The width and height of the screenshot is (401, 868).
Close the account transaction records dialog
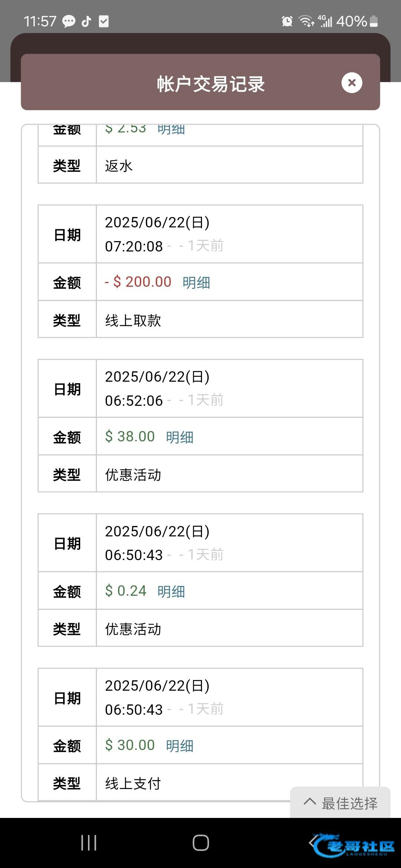352,83
